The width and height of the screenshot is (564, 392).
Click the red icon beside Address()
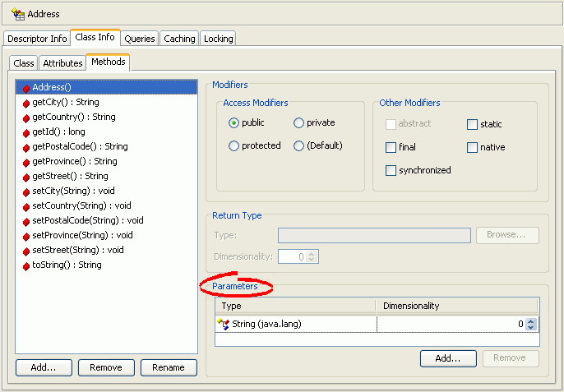[26, 88]
